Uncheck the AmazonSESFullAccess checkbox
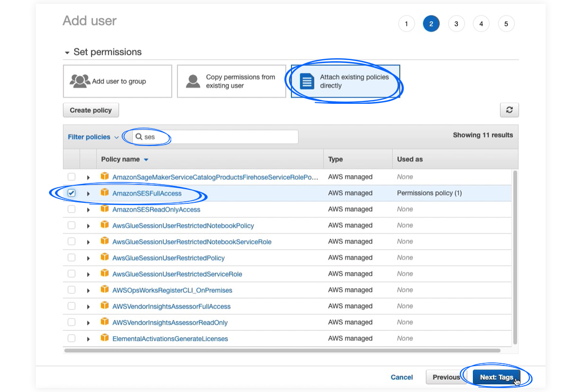The height and width of the screenshot is (392, 582). coord(71,193)
